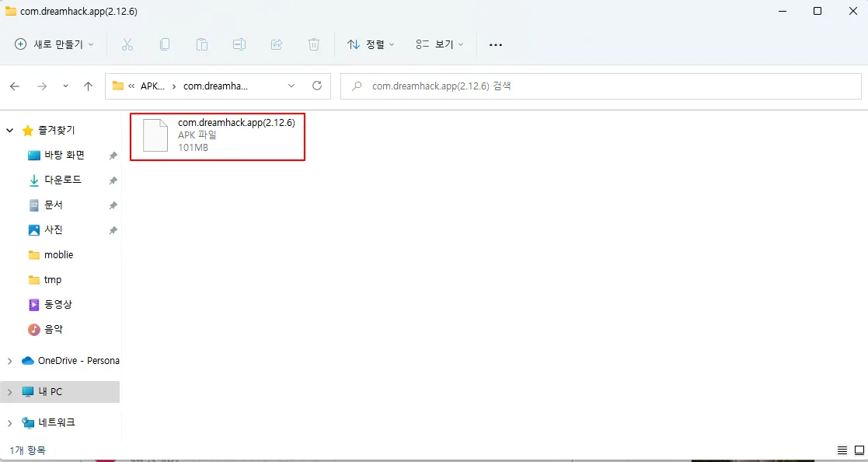Image resolution: width=868 pixels, height=462 pixels.
Task: Refresh the current folder
Action: tap(317, 86)
